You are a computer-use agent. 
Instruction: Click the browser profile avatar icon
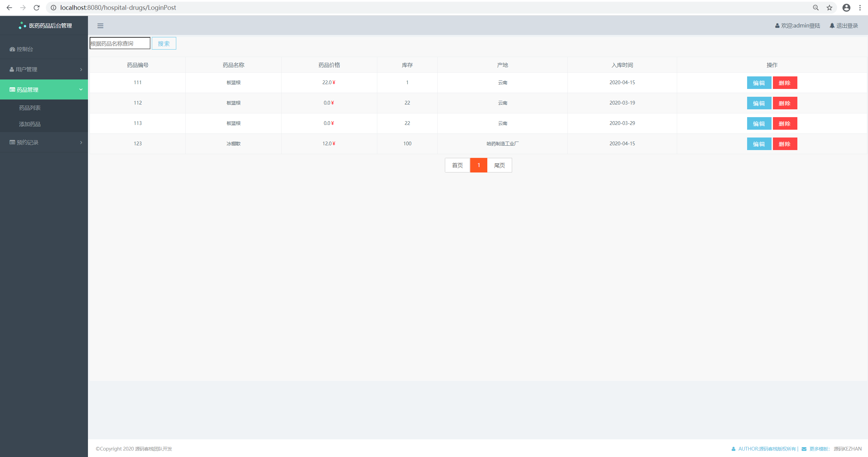click(846, 7)
